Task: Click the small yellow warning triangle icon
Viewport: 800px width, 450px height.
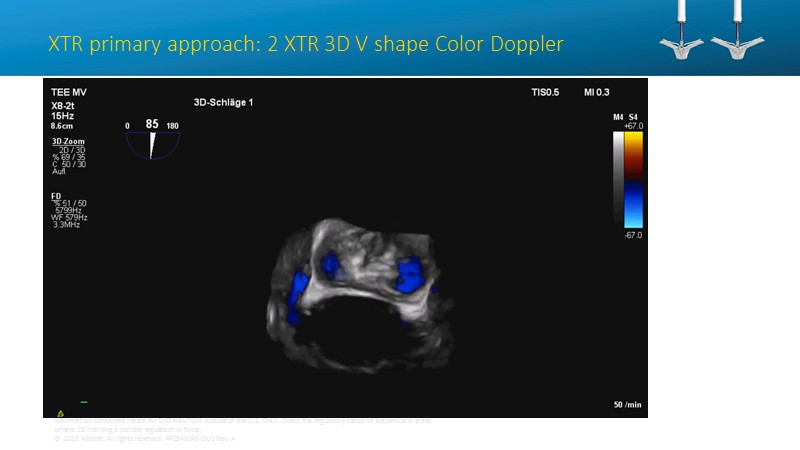Action: click(x=62, y=412)
